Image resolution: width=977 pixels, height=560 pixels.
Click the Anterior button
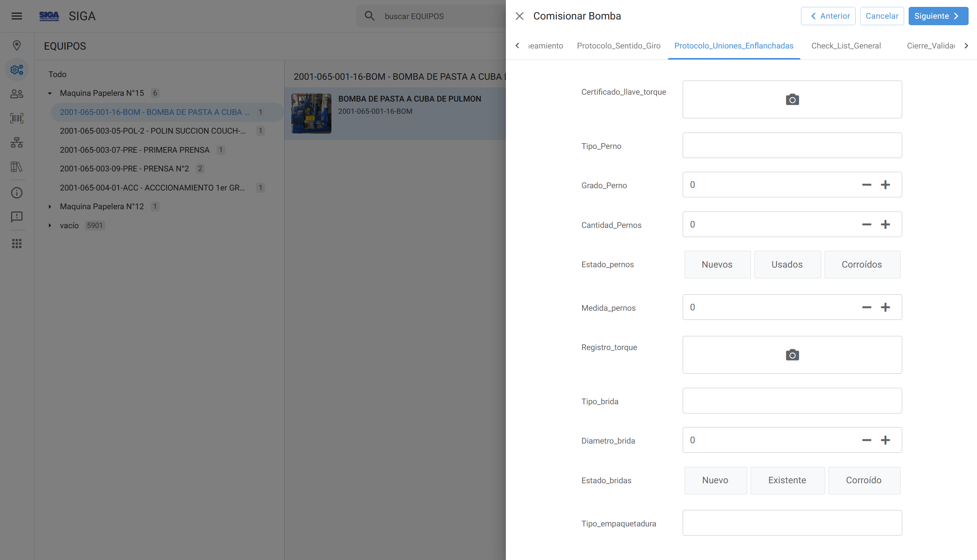point(828,16)
